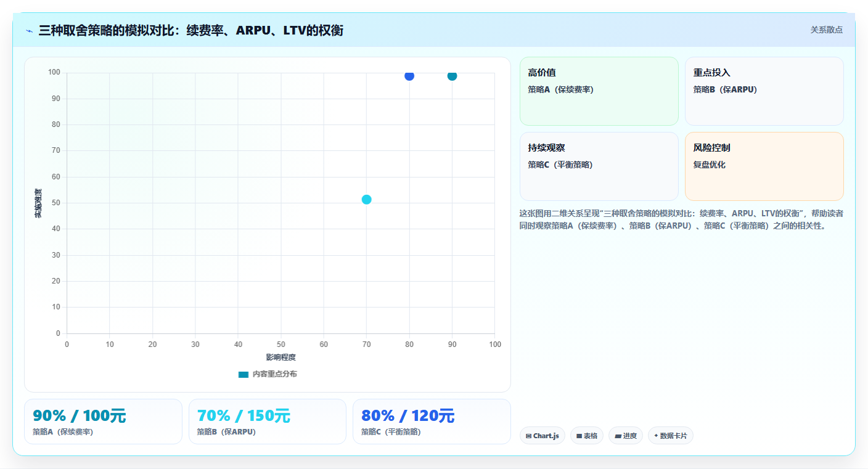Viewport: 868px width, 469px height.
Task: Open the 风险控制 quadrant card
Action: click(x=764, y=166)
